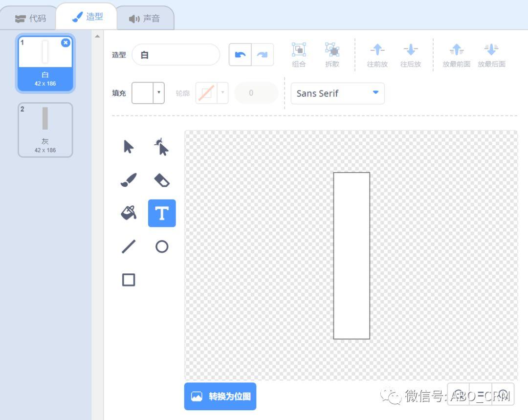Image resolution: width=528 pixels, height=420 pixels.
Task: Click the costume name field
Action: point(176,55)
